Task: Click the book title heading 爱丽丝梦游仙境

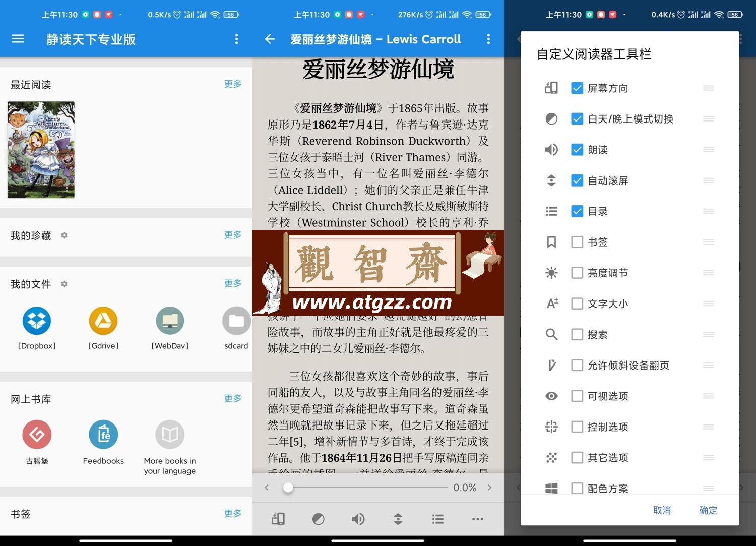Action: pyautogui.click(x=378, y=69)
